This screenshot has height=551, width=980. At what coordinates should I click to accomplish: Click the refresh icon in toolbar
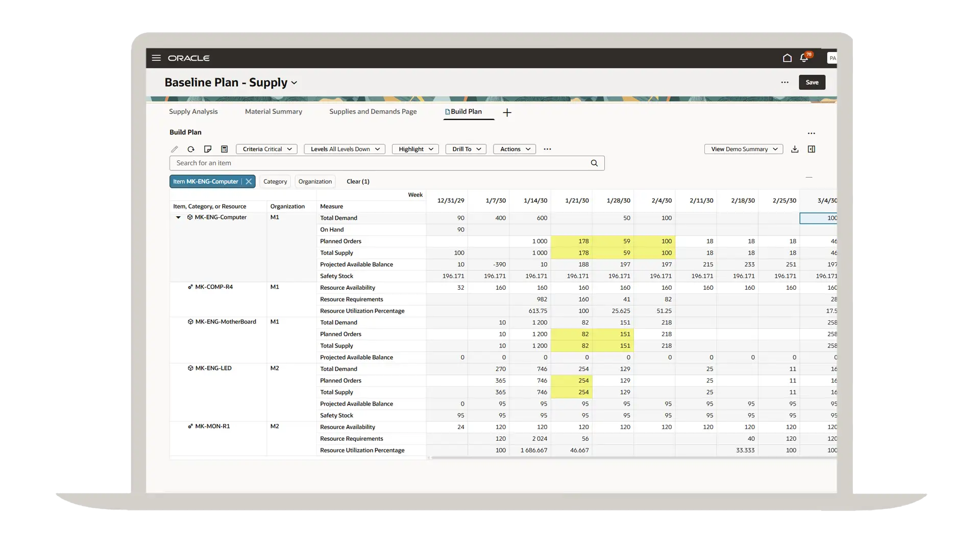191,149
